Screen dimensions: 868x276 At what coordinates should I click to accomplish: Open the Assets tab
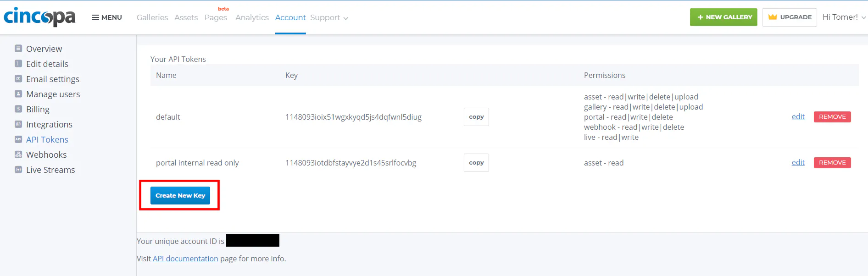pos(186,17)
